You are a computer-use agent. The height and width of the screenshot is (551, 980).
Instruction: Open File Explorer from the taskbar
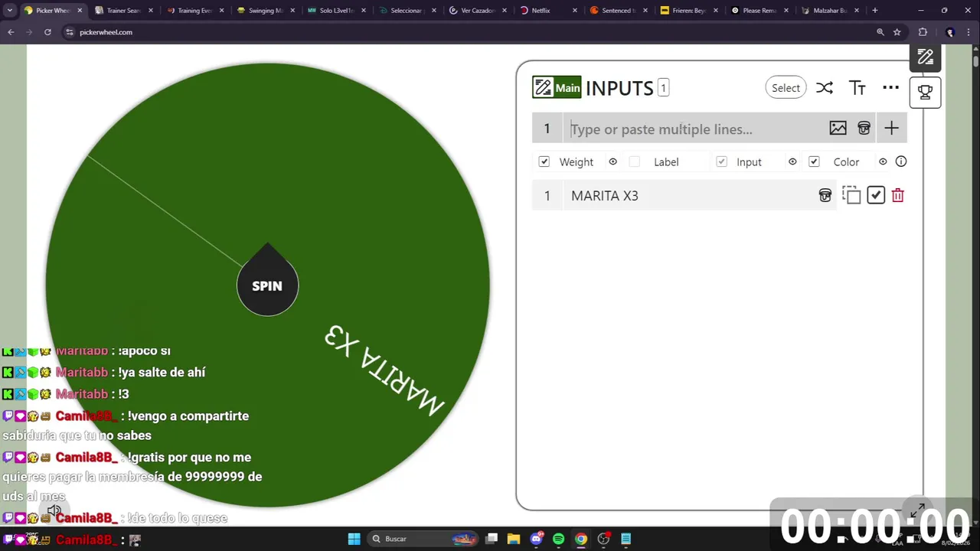tap(514, 539)
